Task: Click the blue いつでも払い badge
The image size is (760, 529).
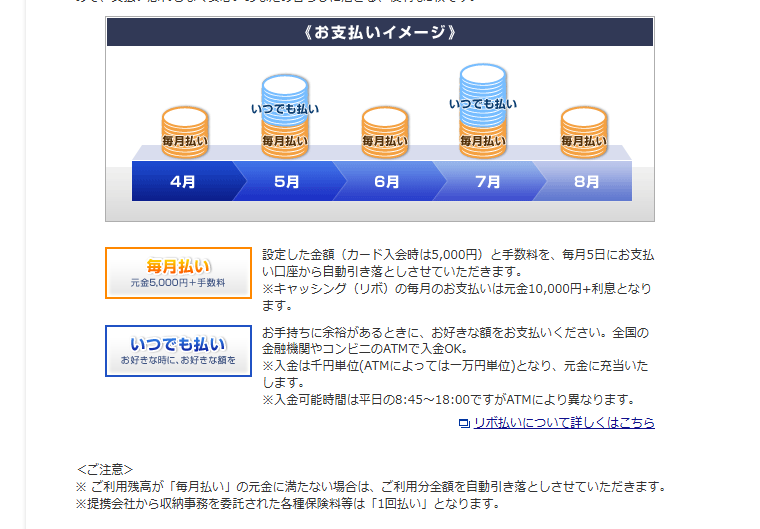Action: (x=178, y=351)
